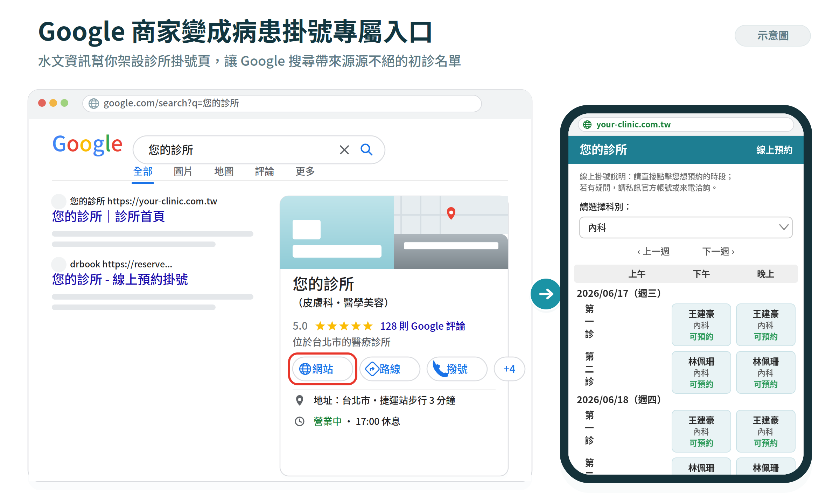This screenshot has width=840, height=504.
Task: Go to 上一週 previous week
Action: [653, 252]
